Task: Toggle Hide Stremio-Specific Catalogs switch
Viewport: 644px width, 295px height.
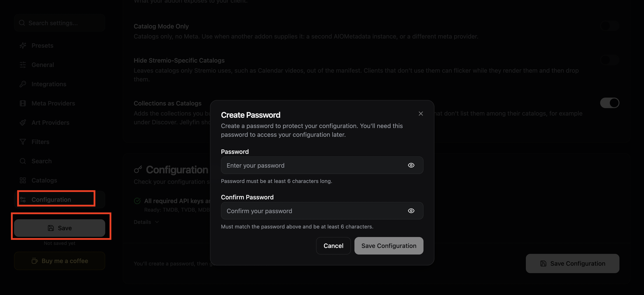Action: [610, 60]
